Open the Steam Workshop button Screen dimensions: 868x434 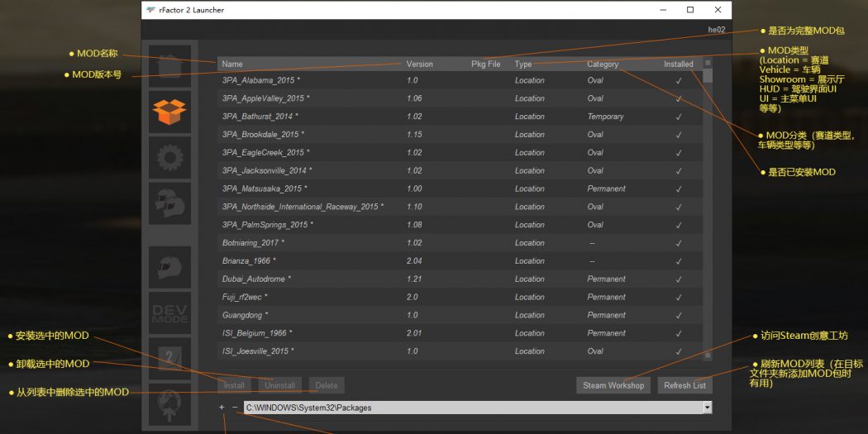613,385
